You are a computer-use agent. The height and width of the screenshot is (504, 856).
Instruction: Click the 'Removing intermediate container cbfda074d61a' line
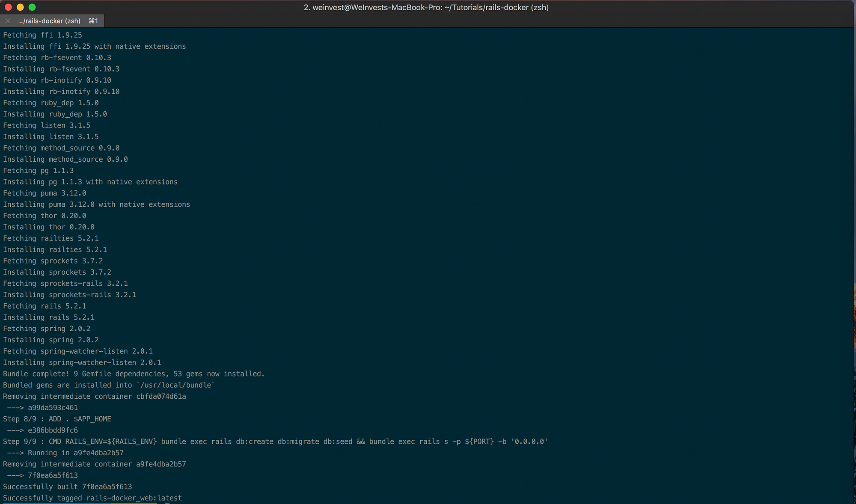click(94, 396)
